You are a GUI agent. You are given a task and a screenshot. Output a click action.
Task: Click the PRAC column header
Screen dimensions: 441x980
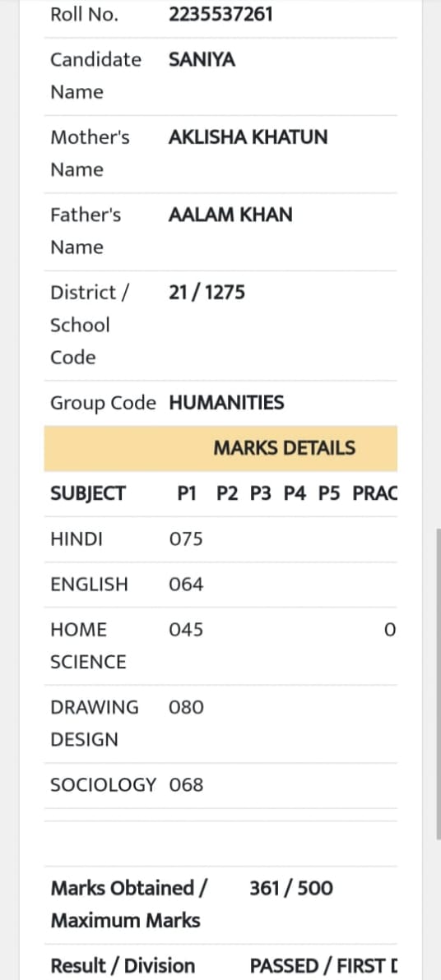(374, 494)
